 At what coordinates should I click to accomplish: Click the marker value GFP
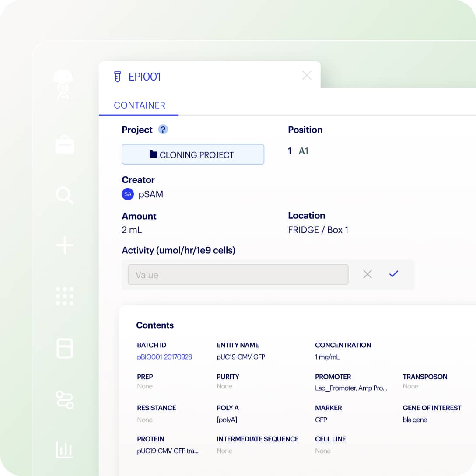point(321,420)
